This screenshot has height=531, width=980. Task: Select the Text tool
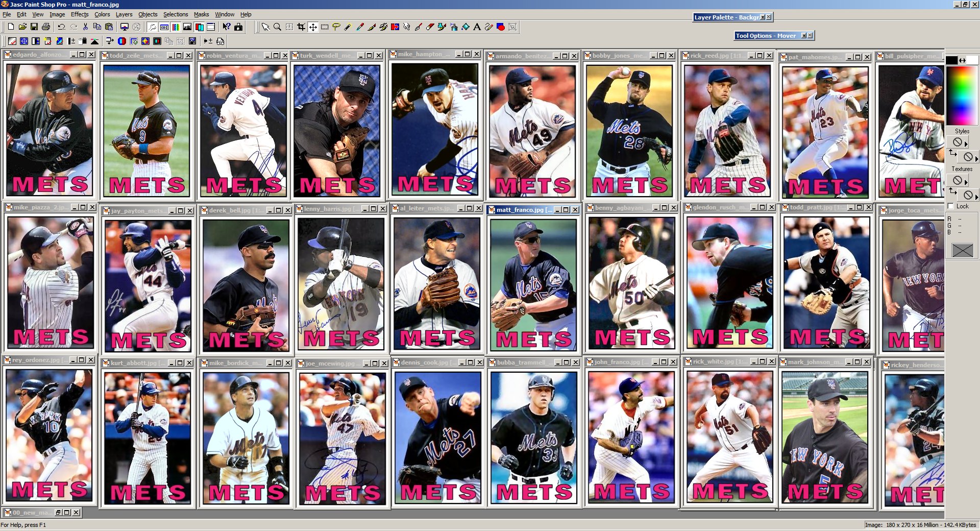477,27
